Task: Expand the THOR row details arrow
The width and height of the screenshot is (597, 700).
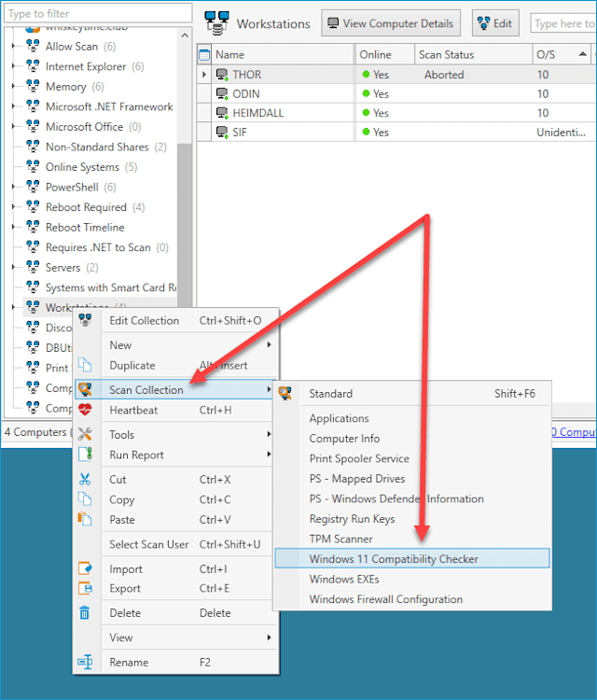Action: point(204,75)
